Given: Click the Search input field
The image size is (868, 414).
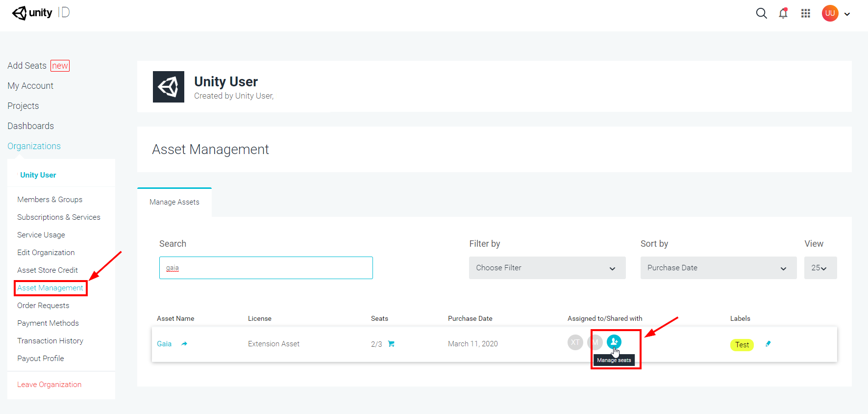Looking at the screenshot, I should [266, 268].
